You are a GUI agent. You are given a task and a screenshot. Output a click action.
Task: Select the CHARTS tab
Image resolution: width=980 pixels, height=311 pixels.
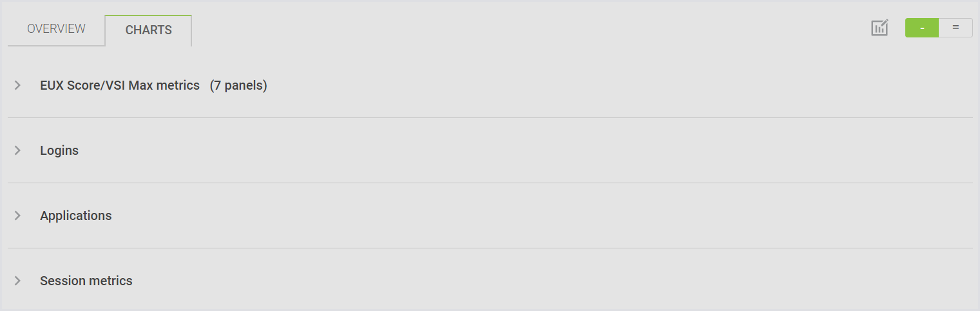click(148, 30)
